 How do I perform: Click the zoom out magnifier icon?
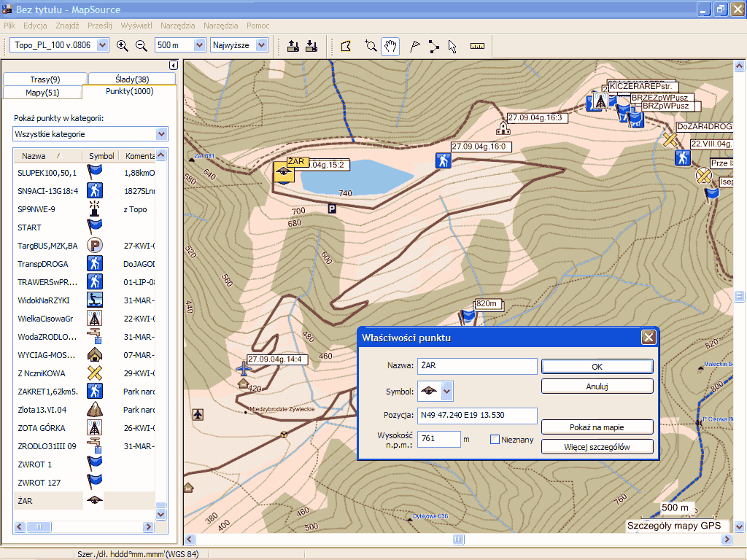coord(141,45)
